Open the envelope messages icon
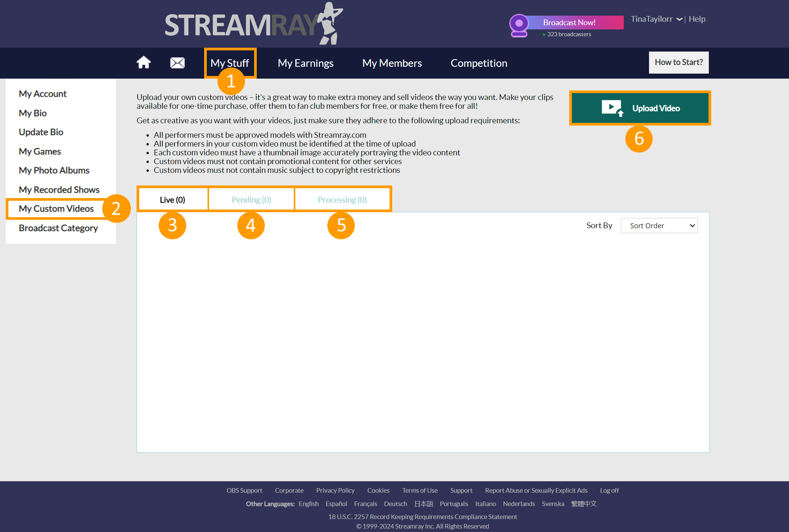Viewport: 789px width, 532px height. (x=177, y=63)
